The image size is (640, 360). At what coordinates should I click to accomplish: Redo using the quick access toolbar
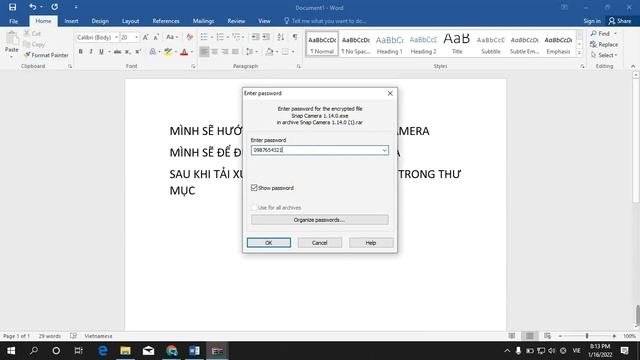(54, 7)
